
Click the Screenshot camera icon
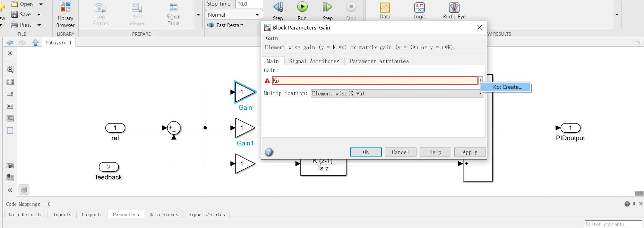coord(10,166)
